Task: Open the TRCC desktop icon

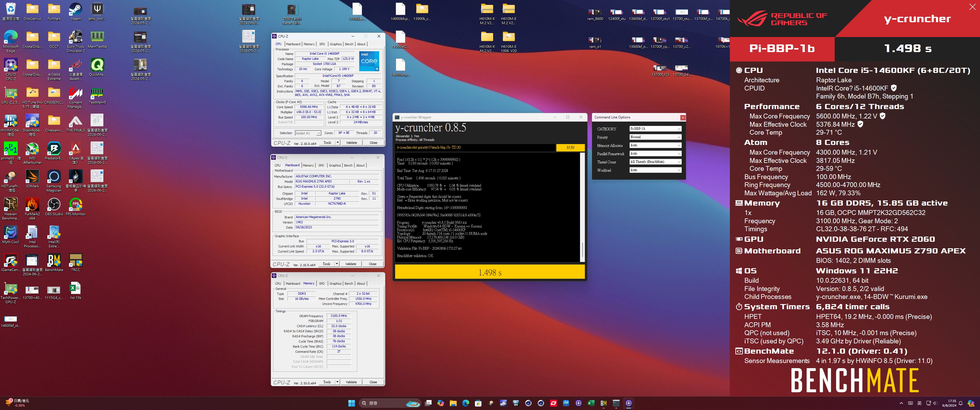Action: (75, 263)
